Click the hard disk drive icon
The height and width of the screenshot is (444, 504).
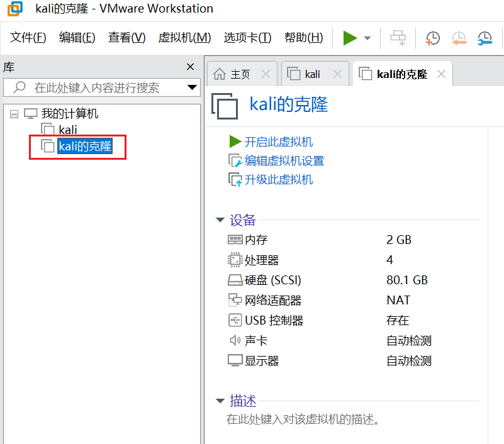point(235,280)
